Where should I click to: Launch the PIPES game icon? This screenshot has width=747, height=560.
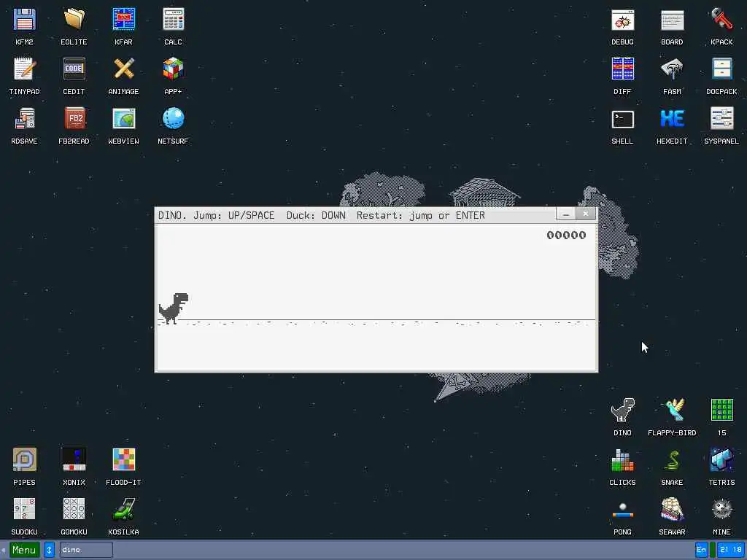coord(24,461)
